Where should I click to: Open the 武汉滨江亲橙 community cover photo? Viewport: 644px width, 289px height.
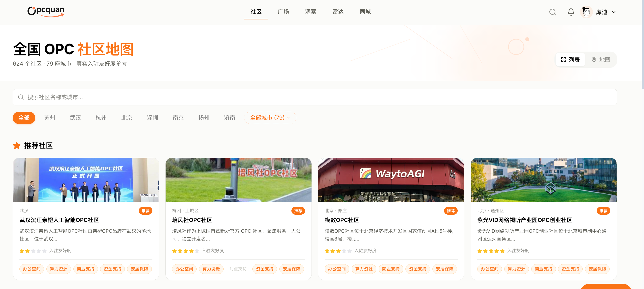pyautogui.click(x=86, y=180)
